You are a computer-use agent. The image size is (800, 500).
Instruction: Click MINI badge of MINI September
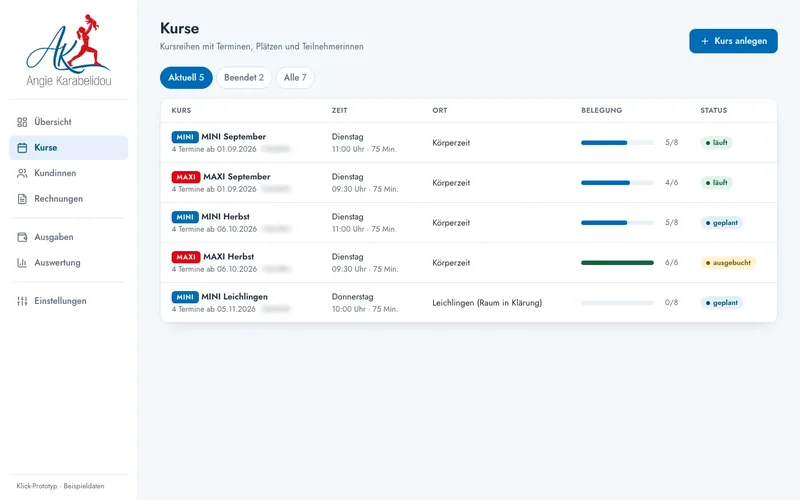[185, 137]
